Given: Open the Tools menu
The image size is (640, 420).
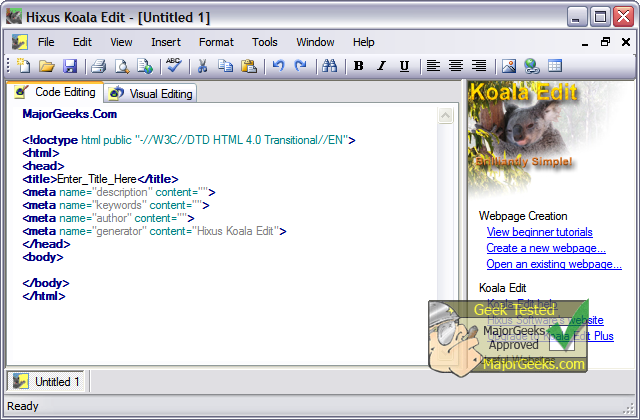Looking at the screenshot, I should point(264,42).
